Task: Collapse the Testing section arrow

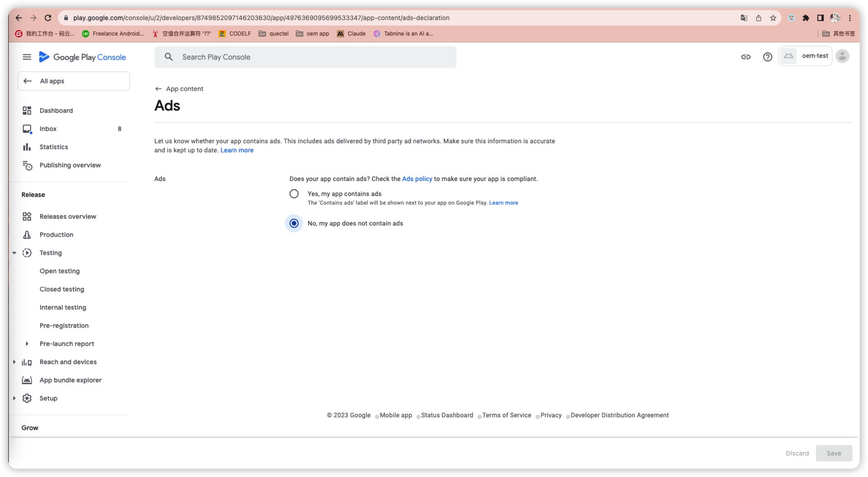Action: pos(14,253)
